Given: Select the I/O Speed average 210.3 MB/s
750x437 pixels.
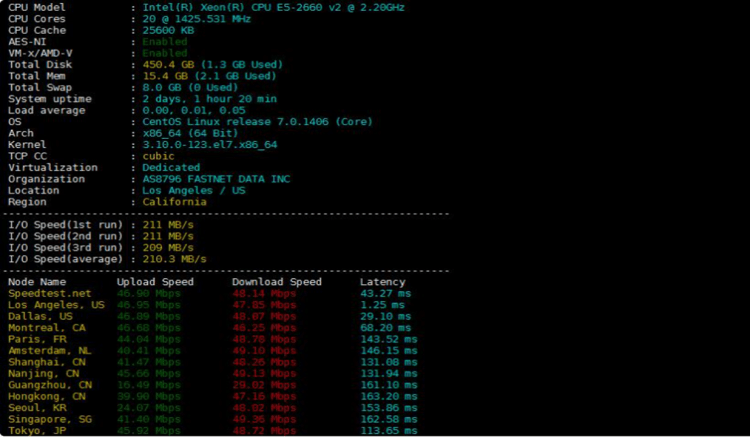Looking at the screenshot, I should pyautogui.click(x=174, y=259).
